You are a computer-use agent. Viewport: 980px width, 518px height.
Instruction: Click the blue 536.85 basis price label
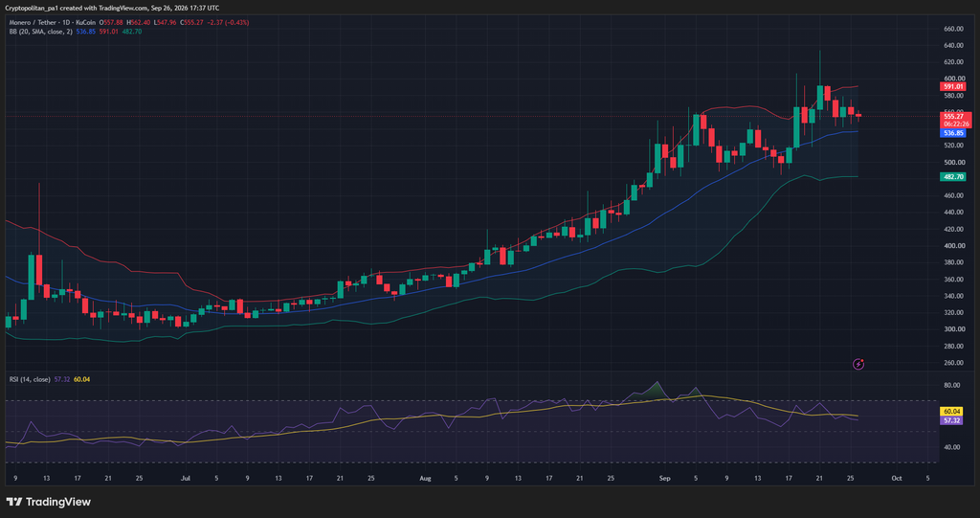click(952, 133)
